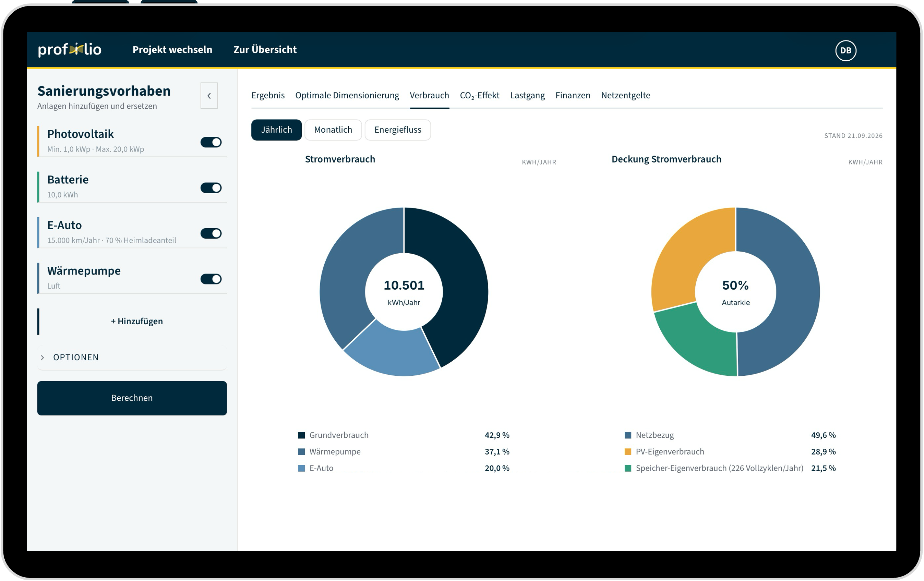924x581 pixels.
Task: Collapse the Sanierungsvorhaben sidebar panel
Action: click(x=209, y=96)
